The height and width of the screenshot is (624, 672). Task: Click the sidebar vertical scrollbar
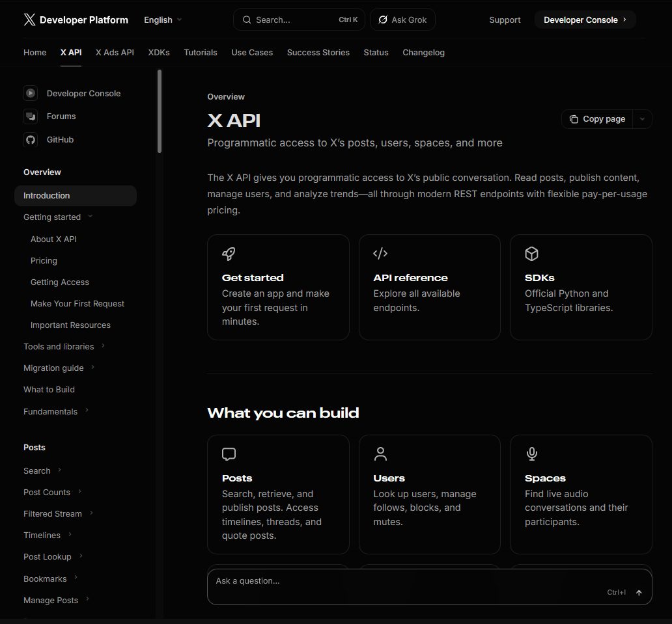click(x=160, y=111)
